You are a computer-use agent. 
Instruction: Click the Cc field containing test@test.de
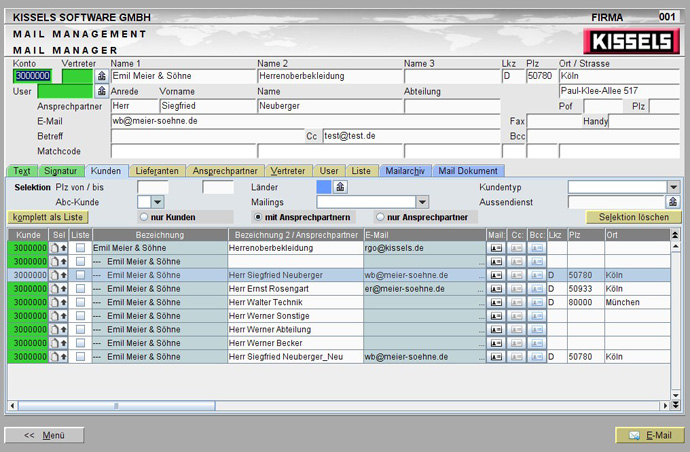[x=411, y=136]
